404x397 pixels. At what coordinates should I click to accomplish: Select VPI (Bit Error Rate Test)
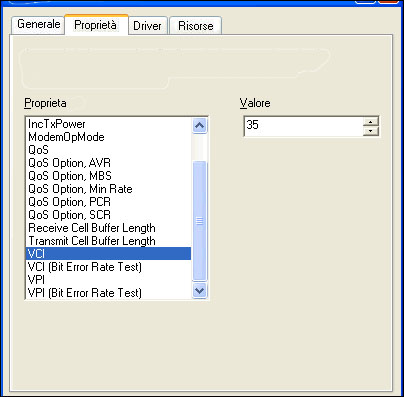[x=108, y=293]
